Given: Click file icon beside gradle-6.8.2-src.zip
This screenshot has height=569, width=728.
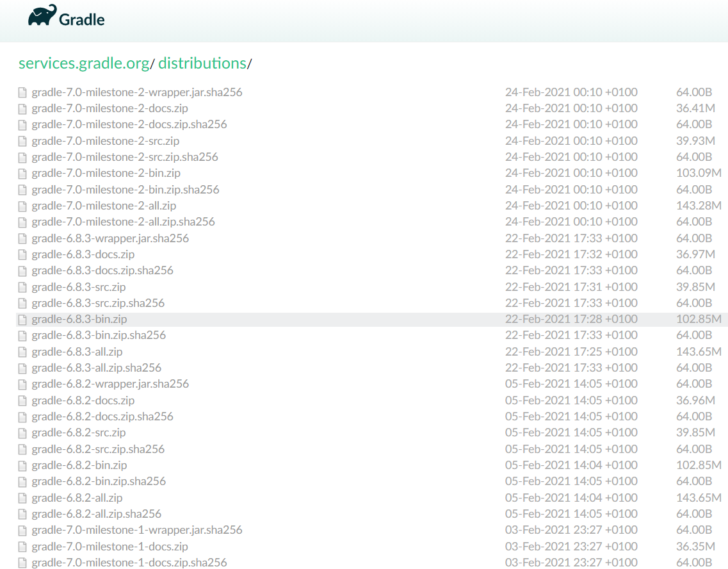Looking at the screenshot, I should point(22,433).
